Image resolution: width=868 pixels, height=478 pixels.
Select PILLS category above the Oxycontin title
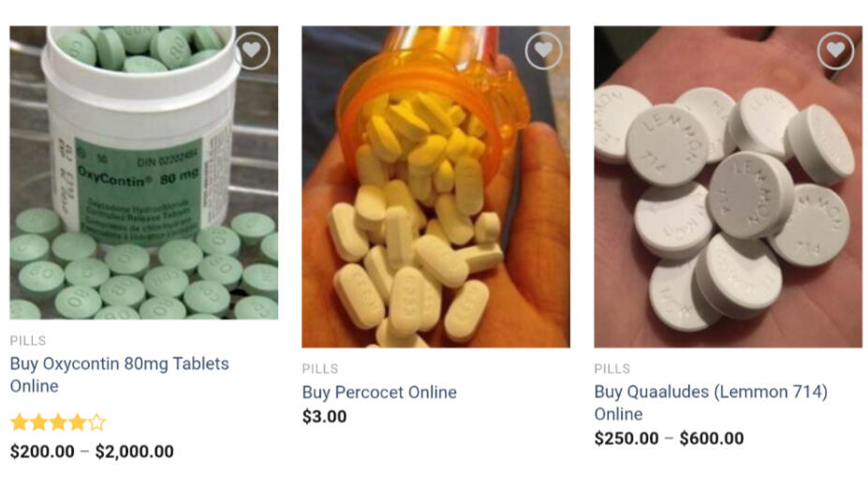pos(28,340)
